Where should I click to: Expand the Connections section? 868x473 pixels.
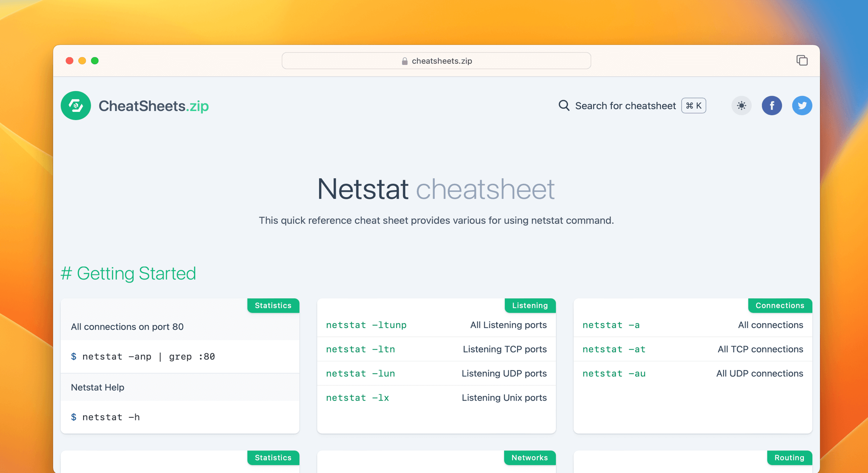pyautogui.click(x=780, y=305)
